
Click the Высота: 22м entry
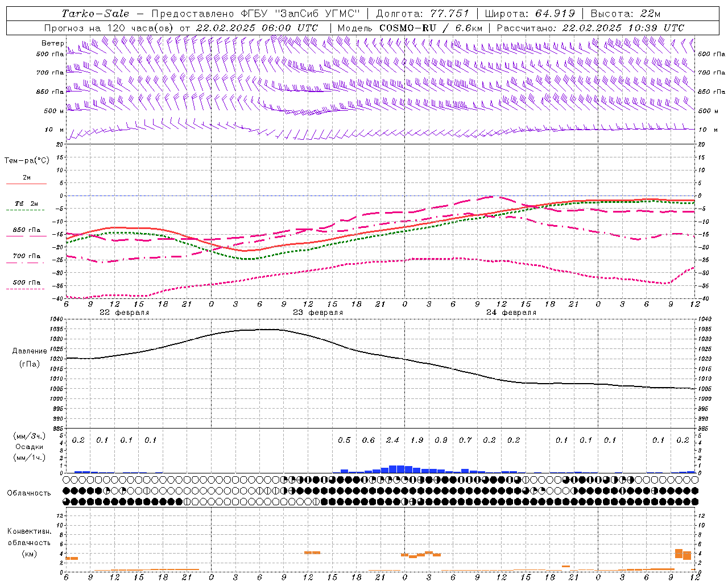(626, 14)
